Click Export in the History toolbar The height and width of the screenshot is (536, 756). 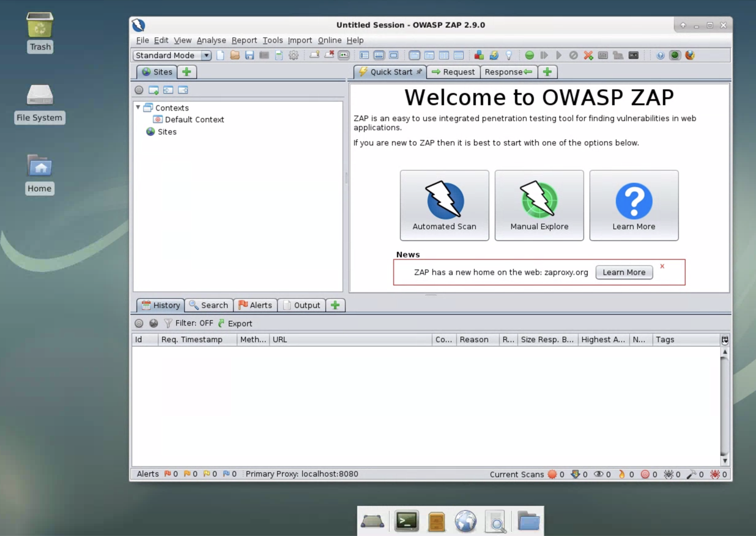click(x=235, y=323)
